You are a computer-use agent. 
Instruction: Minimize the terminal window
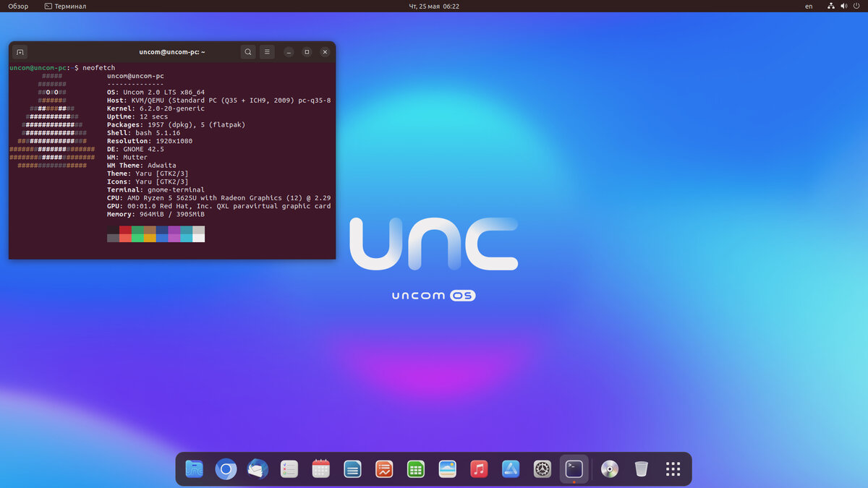pyautogui.click(x=289, y=52)
